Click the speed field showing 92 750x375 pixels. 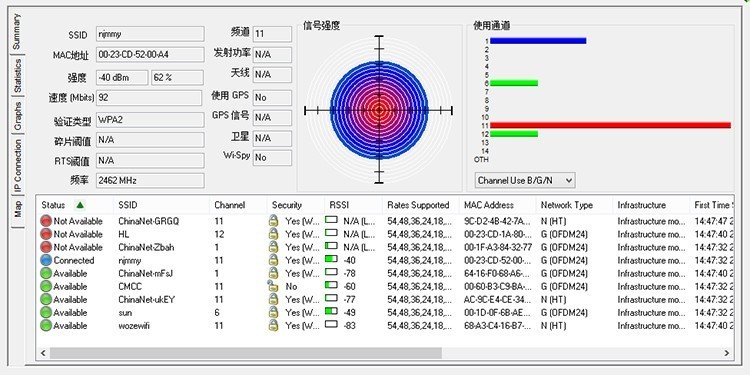pos(149,98)
